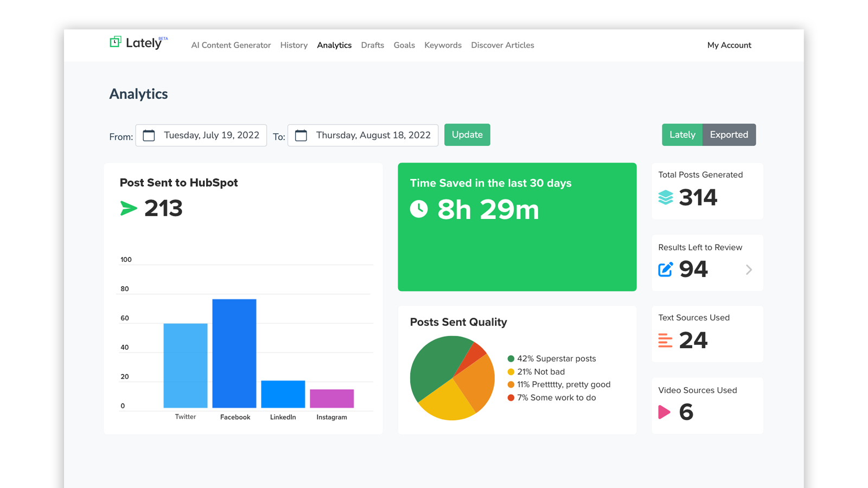Click the edit pencil icon beside 94
Viewport: 868px width, 488px height.
[666, 269]
